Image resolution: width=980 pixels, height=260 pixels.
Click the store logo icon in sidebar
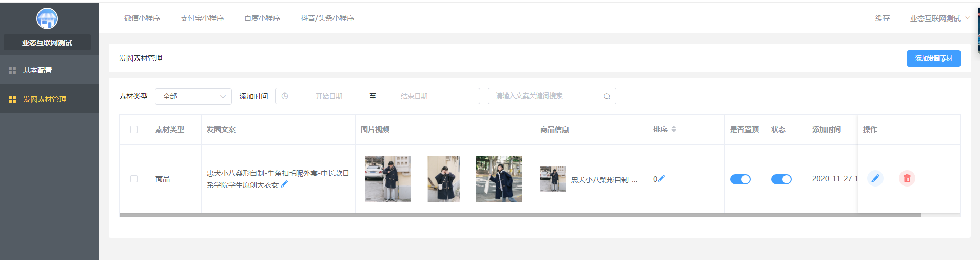pyautogui.click(x=47, y=19)
